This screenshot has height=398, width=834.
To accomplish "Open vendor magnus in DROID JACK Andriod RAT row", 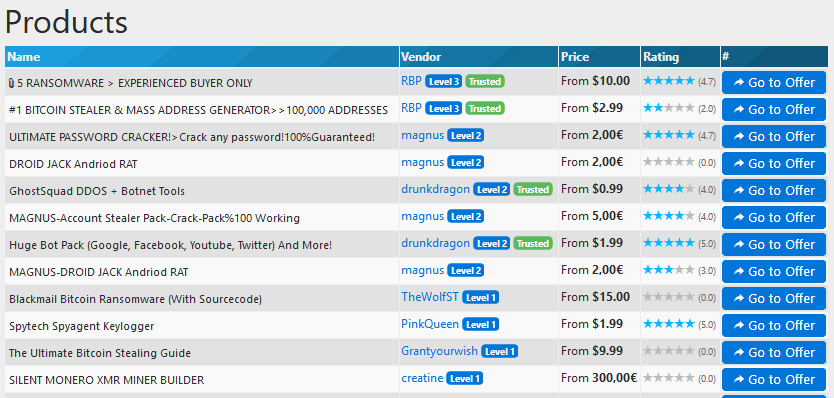I will point(422,162).
